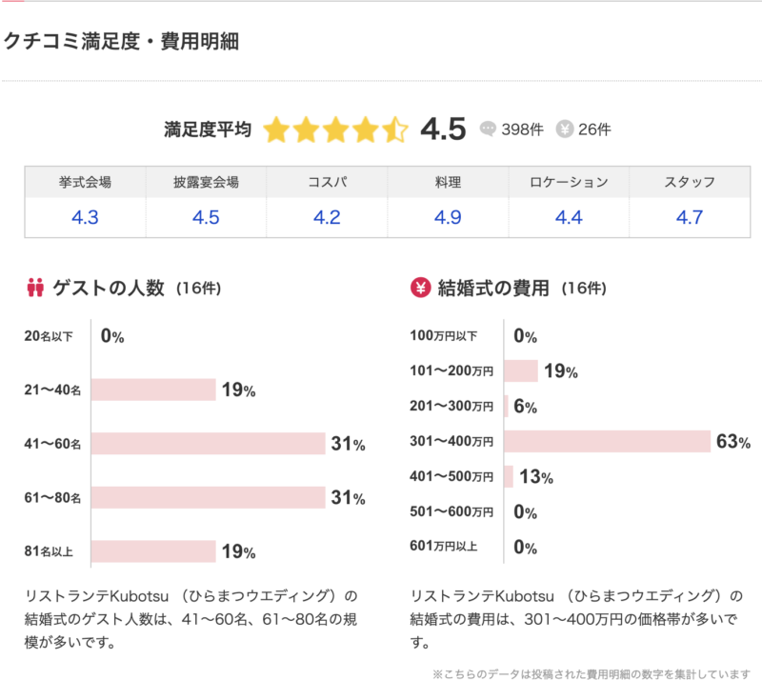This screenshot has width=762, height=700.
Task: Open the スタッフ rating 4.7
Action: pyautogui.click(x=689, y=217)
